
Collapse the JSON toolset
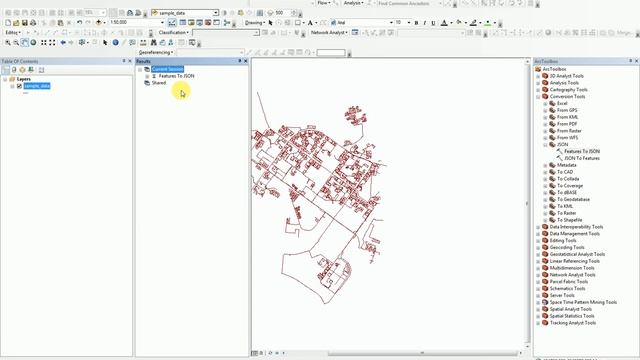pos(545,144)
